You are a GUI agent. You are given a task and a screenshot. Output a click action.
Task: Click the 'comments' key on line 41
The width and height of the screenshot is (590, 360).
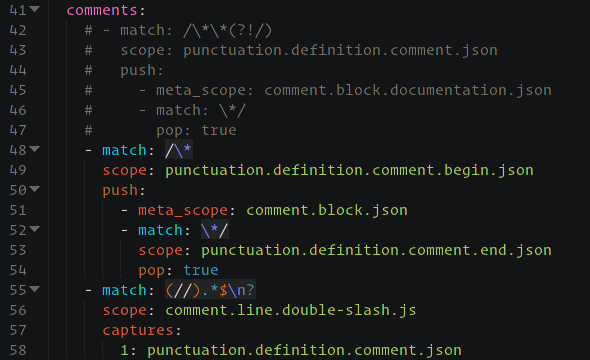click(x=102, y=11)
